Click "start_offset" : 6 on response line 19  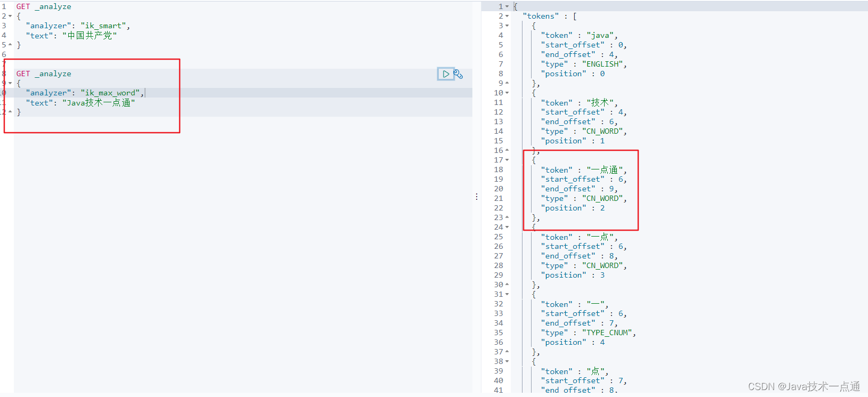tap(584, 179)
